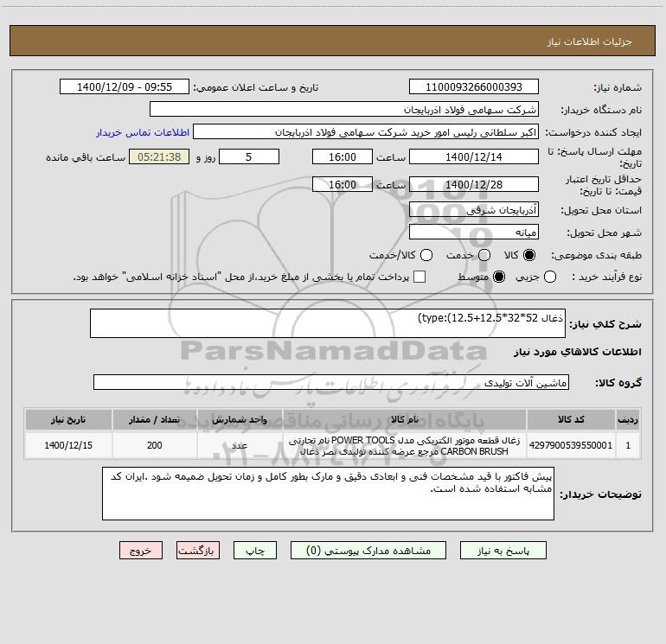The height and width of the screenshot is (644, 666).
Task: Click the ردیف column header
Action: (628, 419)
